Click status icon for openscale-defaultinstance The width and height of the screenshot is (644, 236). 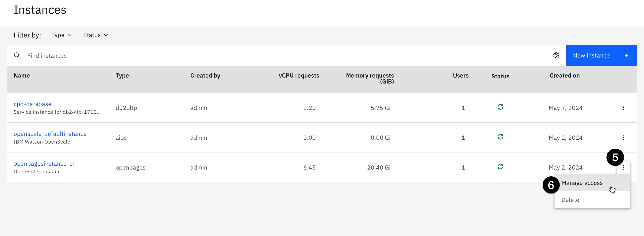pyautogui.click(x=500, y=137)
